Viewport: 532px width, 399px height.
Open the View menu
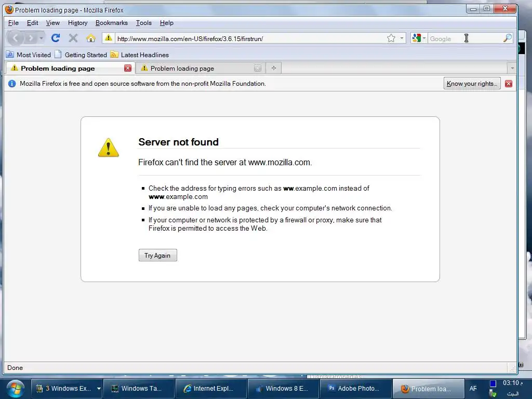coord(53,23)
